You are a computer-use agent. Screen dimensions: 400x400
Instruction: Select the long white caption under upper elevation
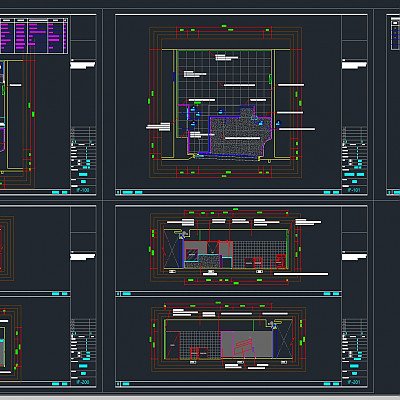[x=301, y=274]
